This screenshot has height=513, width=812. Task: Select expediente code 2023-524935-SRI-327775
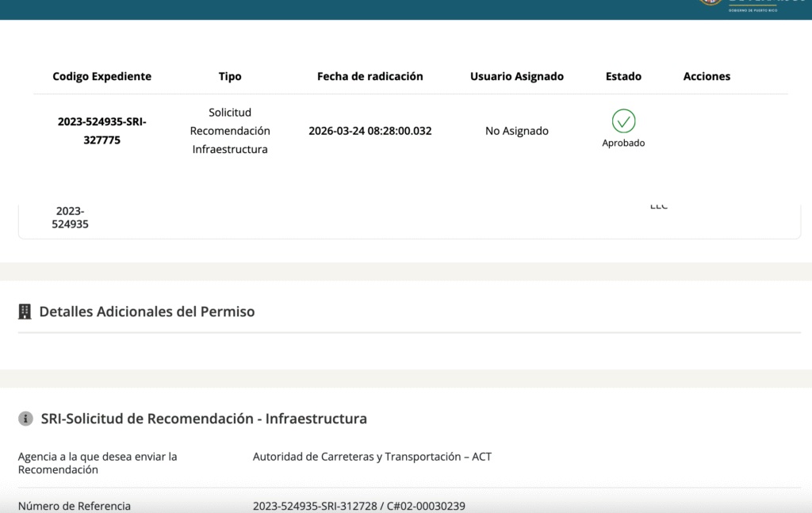pyautogui.click(x=102, y=131)
